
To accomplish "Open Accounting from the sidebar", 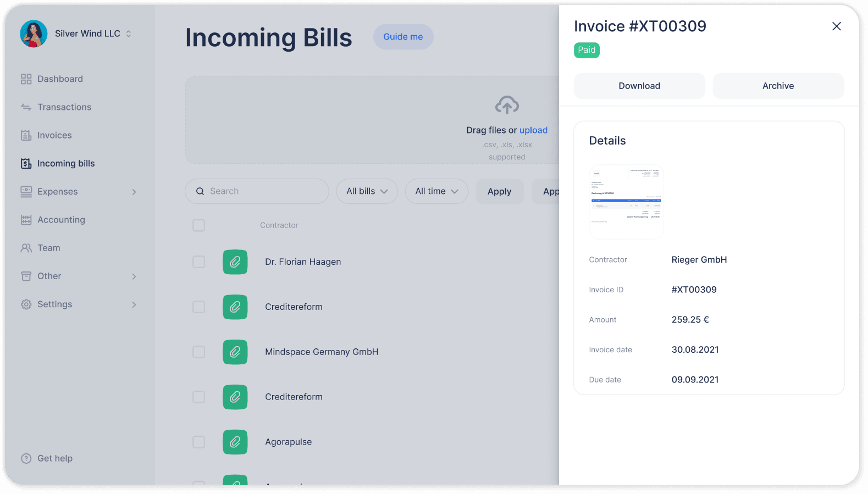I will click(x=61, y=220).
